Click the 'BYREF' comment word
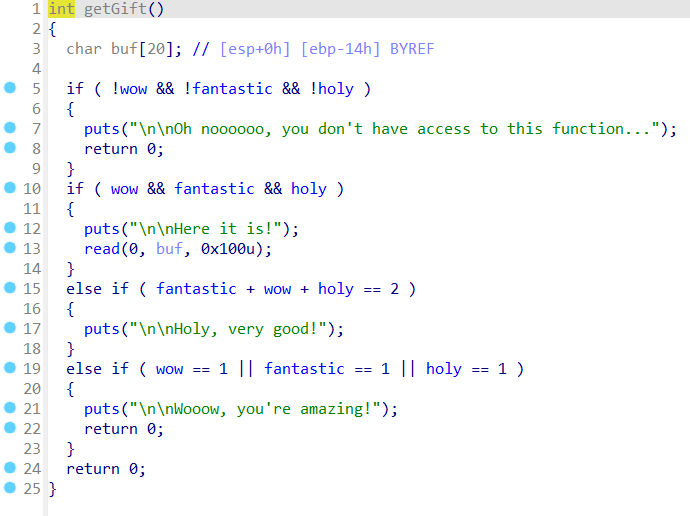The image size is (690, 516). (x=412, y=49)
